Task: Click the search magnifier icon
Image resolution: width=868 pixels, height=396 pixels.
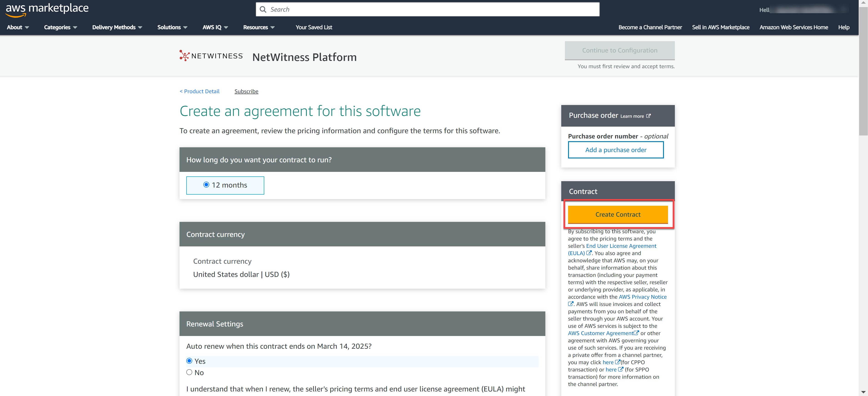Action: (x=263, y=9)
